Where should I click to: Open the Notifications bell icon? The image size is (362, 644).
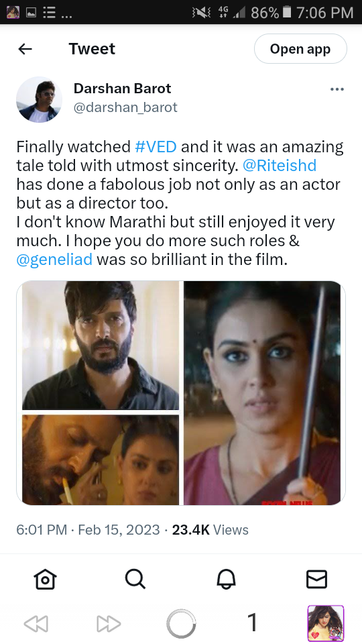pos(226,580)
